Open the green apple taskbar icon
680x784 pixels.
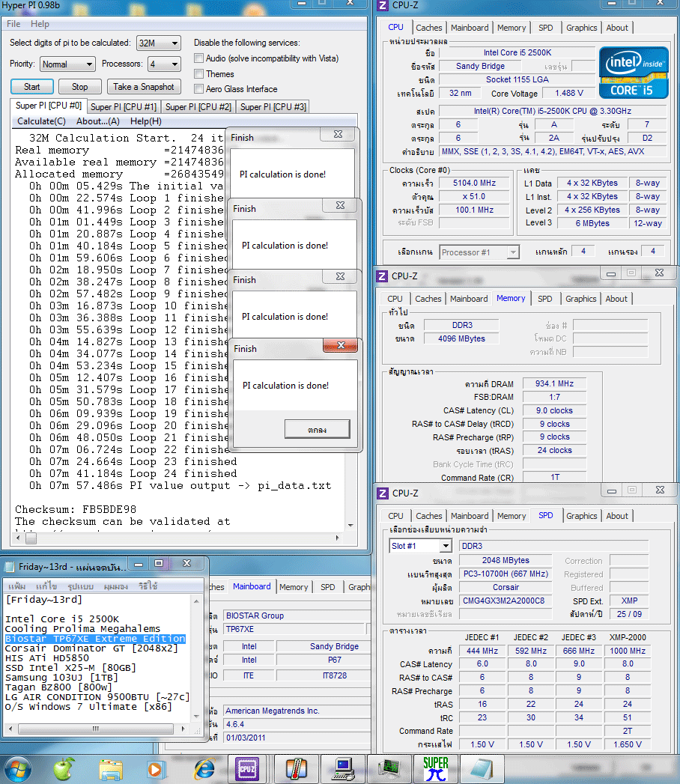point(64,768)
